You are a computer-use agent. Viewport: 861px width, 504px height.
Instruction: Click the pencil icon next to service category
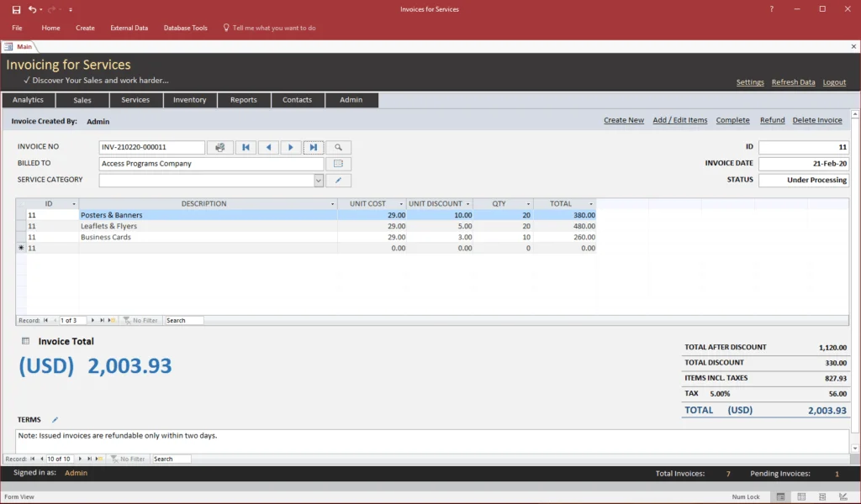point(338,180)
